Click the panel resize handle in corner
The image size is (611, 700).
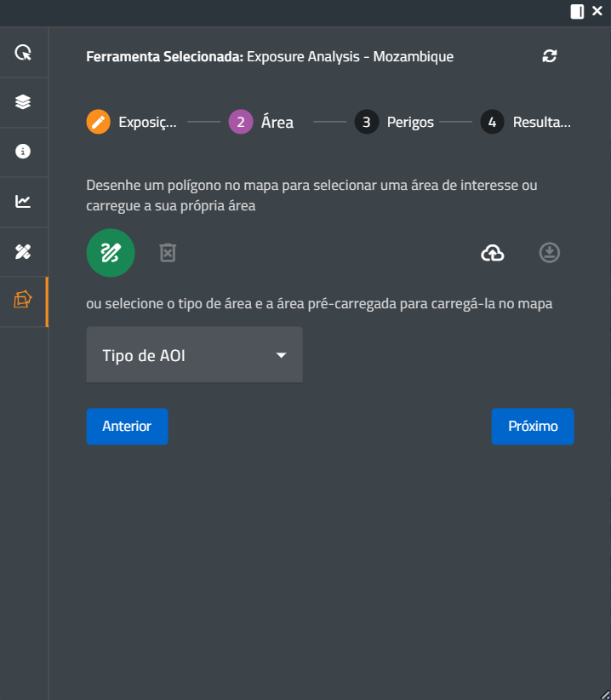pos(604,693)
